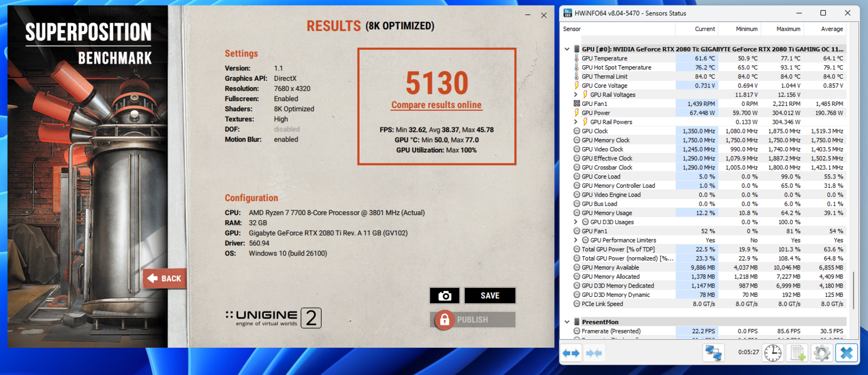This screenshot has width=868, height=375.
Task: Select the GPU Thermal Limit row
Action: coord(708,77)
